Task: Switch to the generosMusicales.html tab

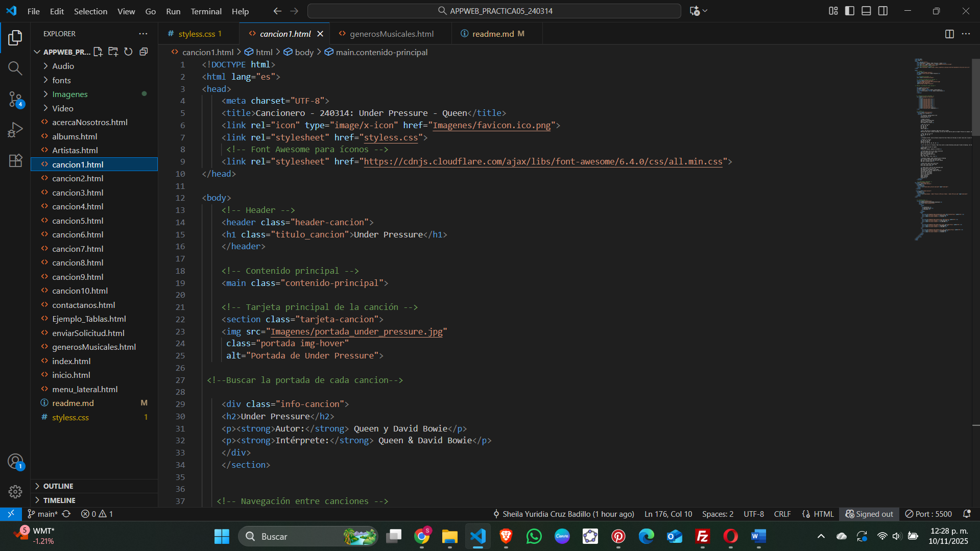Action: [391, 34]
